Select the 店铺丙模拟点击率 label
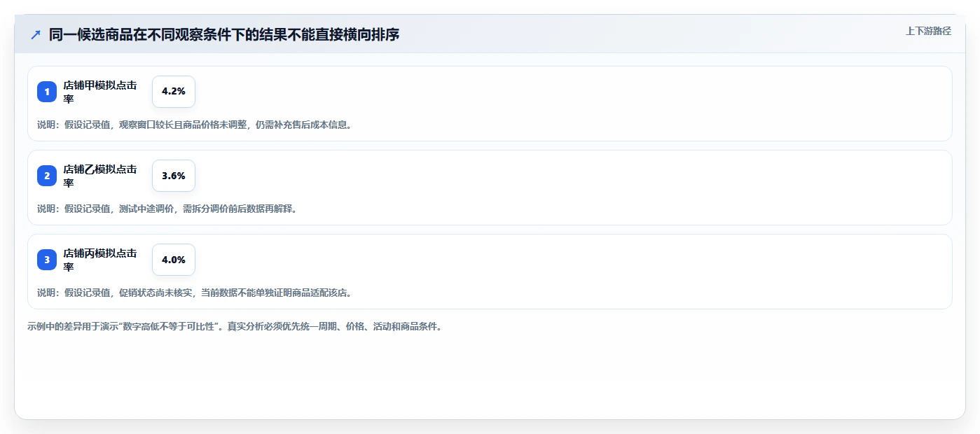Viewport: 980px width, 434px height. [x=100, y=260]
